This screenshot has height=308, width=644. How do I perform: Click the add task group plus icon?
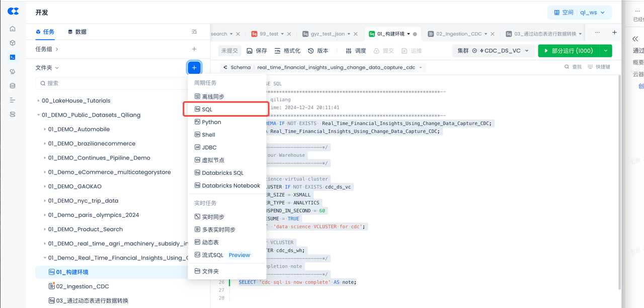tap(194, 49)
